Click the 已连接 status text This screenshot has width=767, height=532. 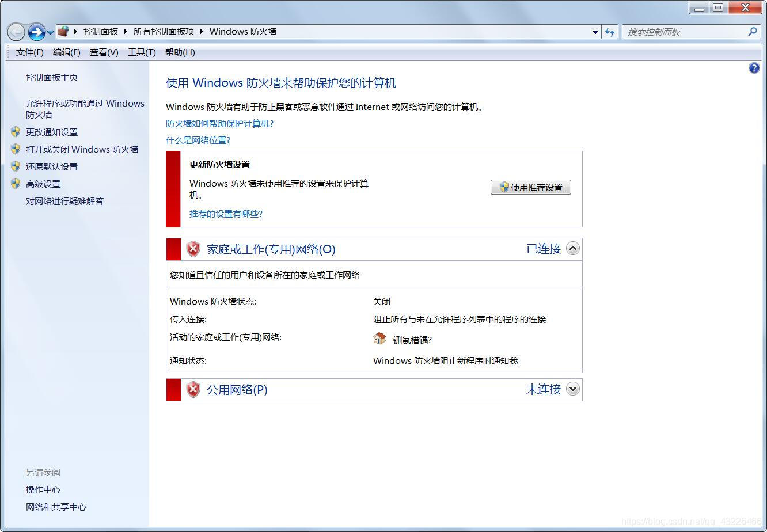tap(544, 249)
